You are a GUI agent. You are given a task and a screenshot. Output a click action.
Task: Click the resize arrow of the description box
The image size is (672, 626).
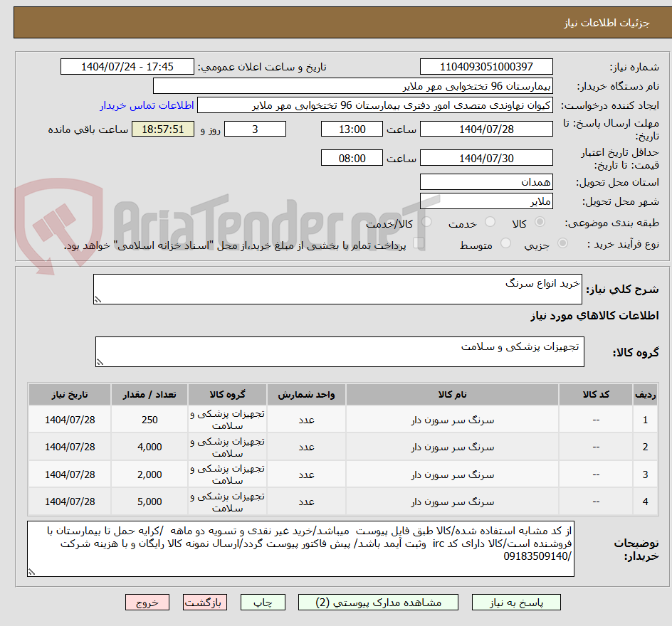coord(98,299)
